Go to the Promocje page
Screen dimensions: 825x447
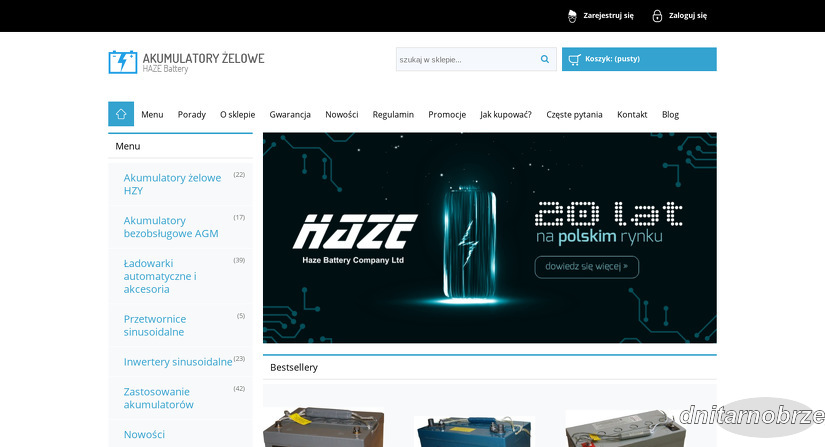[x=447, y=114]
